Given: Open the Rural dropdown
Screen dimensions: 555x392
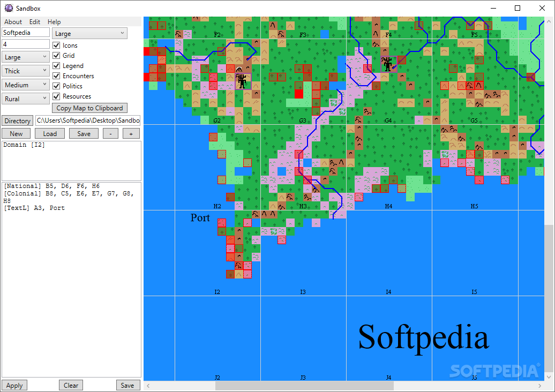Looking at the screenshot, I should click(26, 99).
